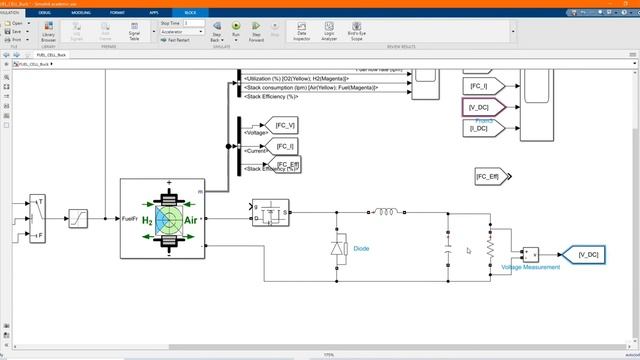Click the navigate forward arrow

tap(16, 55)
